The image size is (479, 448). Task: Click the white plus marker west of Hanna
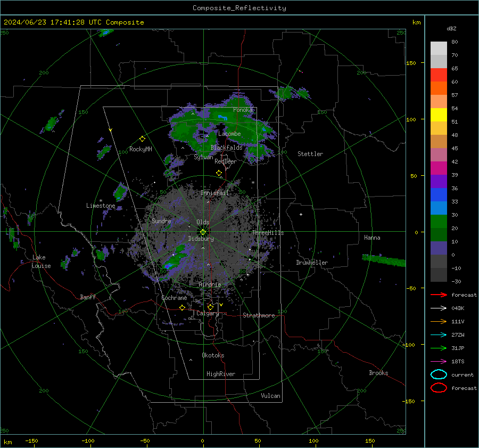click(301, 214)
